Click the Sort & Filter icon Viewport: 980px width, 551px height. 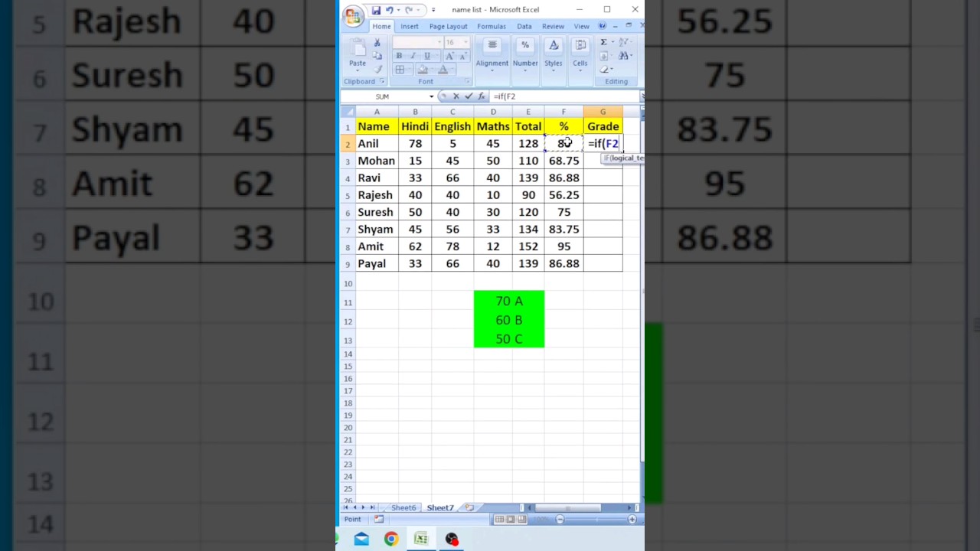point(624,42)
